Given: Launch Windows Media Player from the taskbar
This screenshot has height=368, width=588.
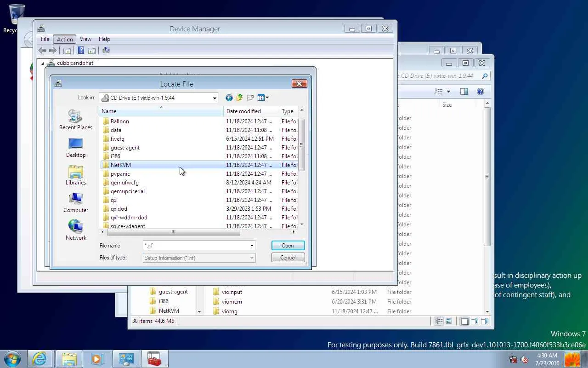Looking at the screenshot, I should click(97, 359).
